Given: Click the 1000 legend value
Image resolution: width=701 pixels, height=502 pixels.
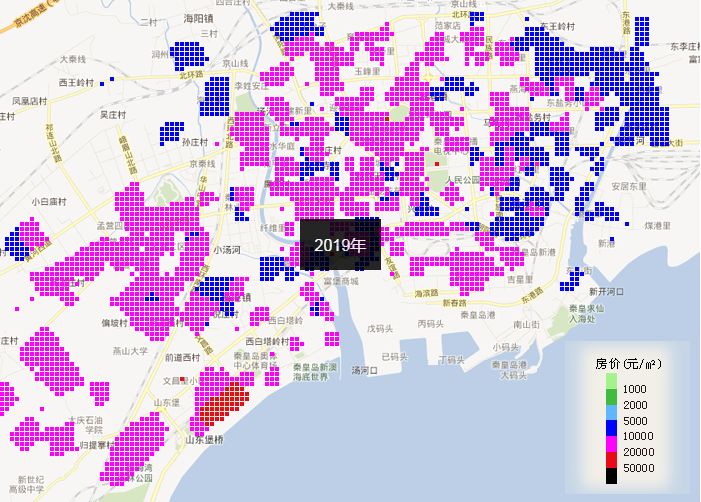Looking at the screenshot, I should (x=634, y=389).
